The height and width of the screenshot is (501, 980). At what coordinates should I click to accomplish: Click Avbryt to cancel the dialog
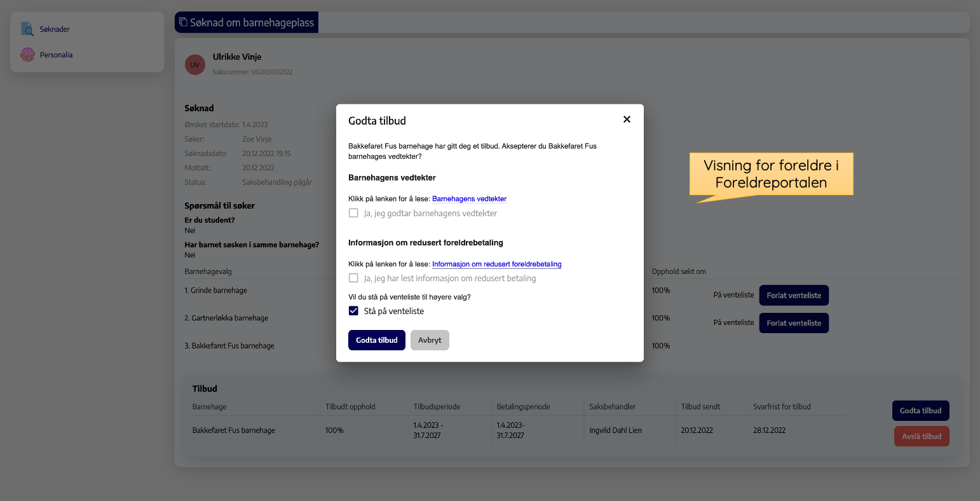[430, 340]
